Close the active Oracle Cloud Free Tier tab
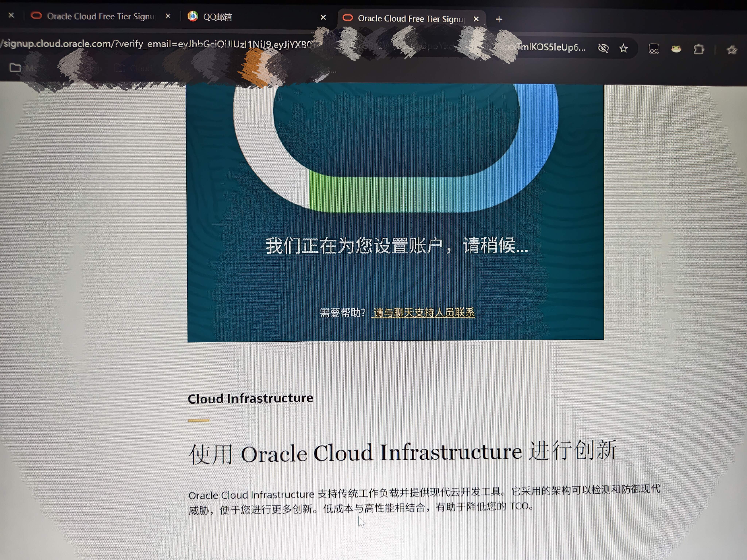747x560 pixels. [x=476, y=19]
